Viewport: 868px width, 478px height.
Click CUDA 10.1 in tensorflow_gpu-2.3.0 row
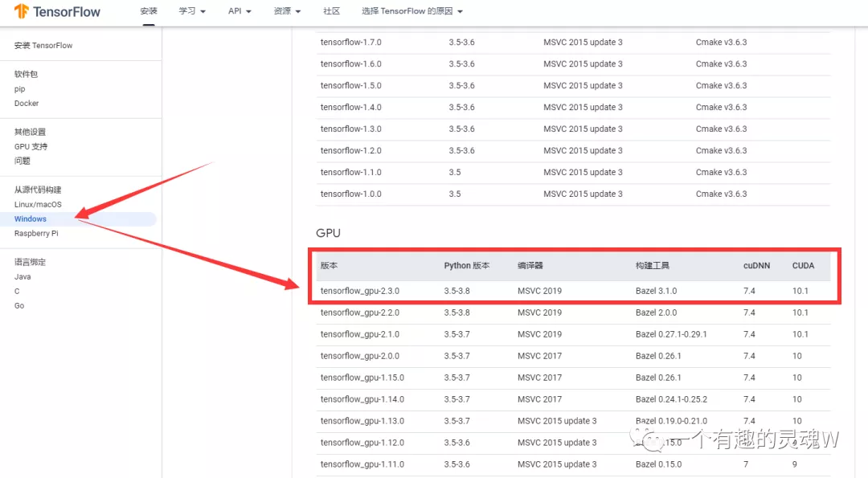(800, 291)
